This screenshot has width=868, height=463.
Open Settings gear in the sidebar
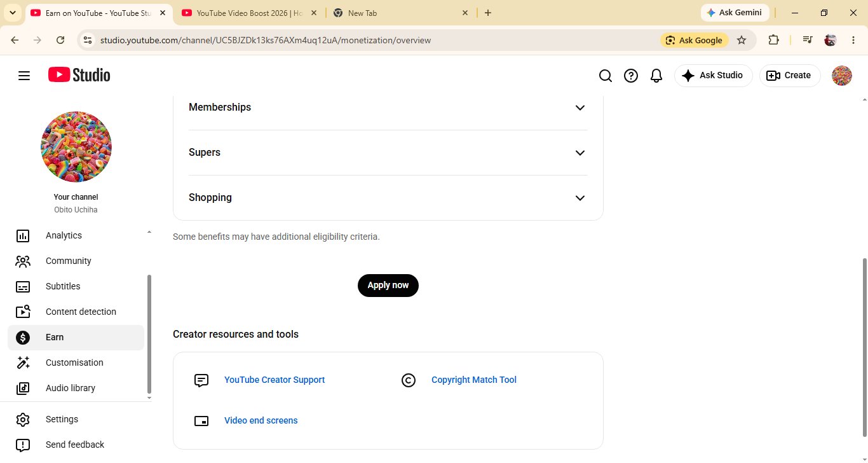point(23,420)
